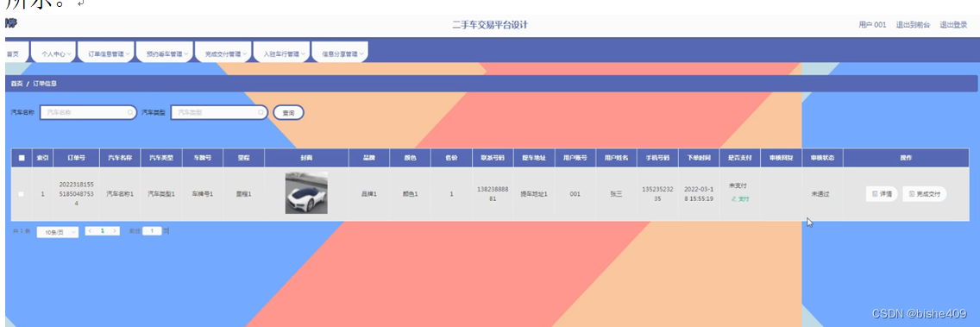This screenshot has width=980, height=327.
Task: Click 下单时间 column header
Action: [x=699, y=158]
